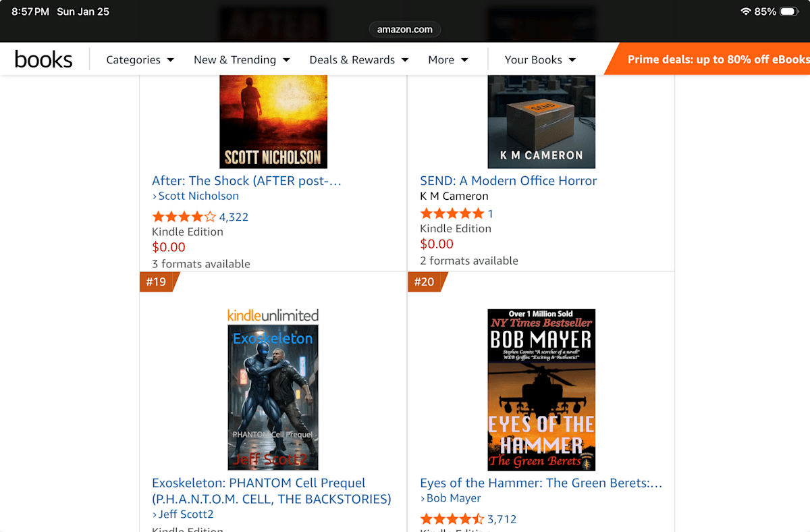Expand the New & Trending menu
This screenshot has width=810, height=532.
[x=242, y=59]
